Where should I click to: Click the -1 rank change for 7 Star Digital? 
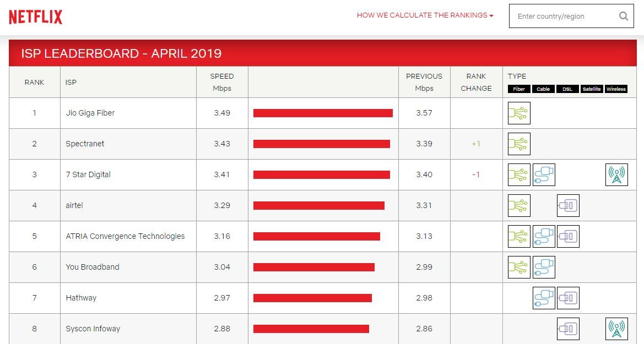476,174
